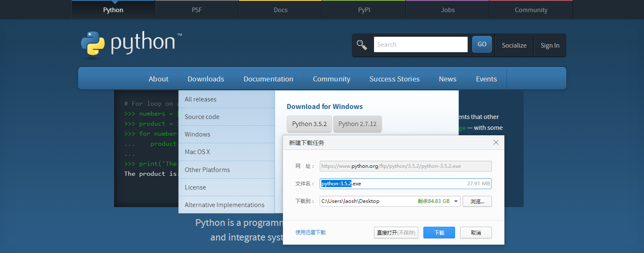The width and height of the screenshot is (644, 253).
Task: Click the 浏览... browse button
Action: coord(477,201)
